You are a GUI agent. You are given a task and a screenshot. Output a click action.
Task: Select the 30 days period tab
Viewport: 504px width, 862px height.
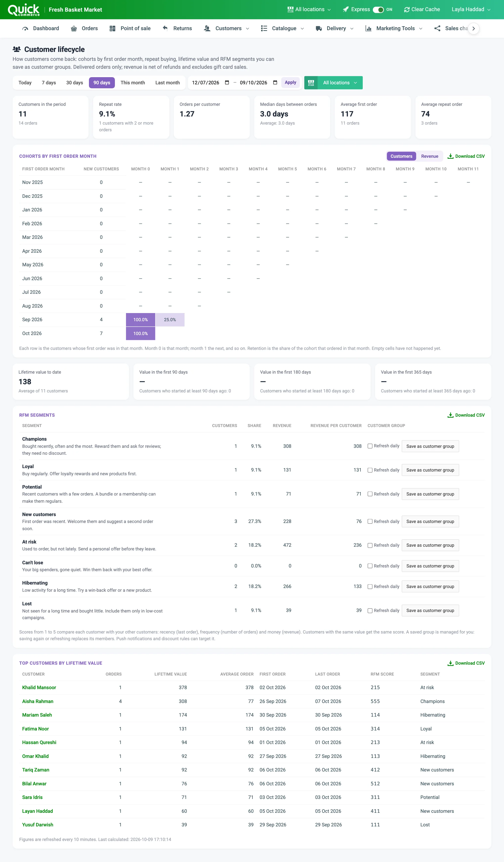coord(75,83)
